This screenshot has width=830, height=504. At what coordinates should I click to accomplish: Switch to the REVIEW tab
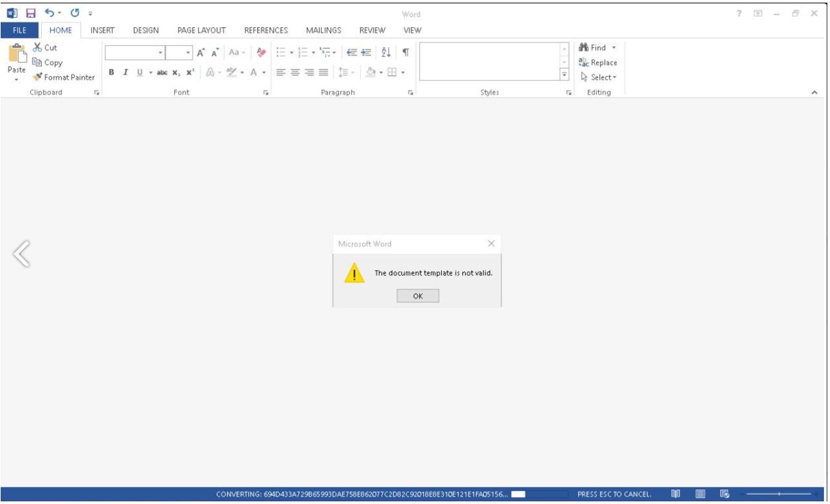pyautogui.click(x=373, y=30)
